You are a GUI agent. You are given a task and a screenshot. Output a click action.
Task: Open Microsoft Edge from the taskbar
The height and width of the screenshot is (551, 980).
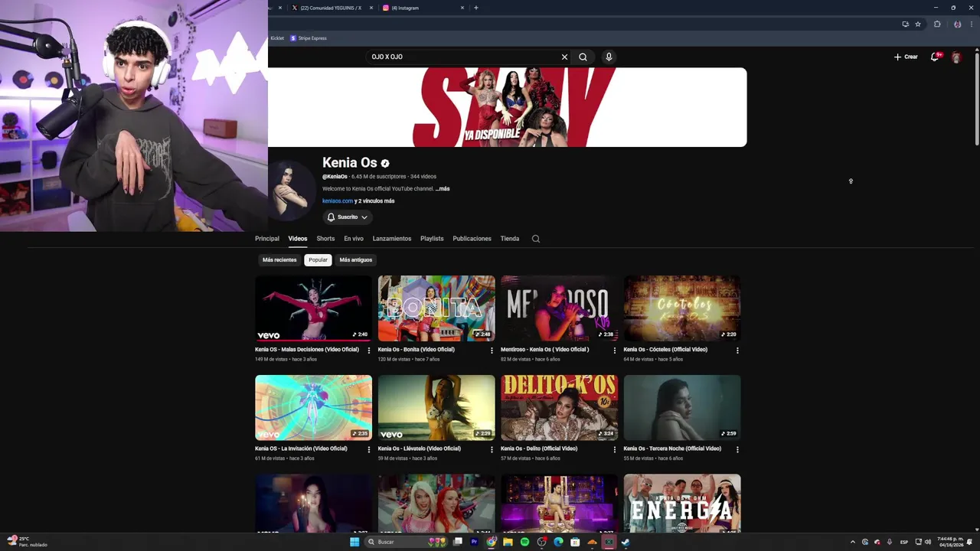[x=558, y=542]
